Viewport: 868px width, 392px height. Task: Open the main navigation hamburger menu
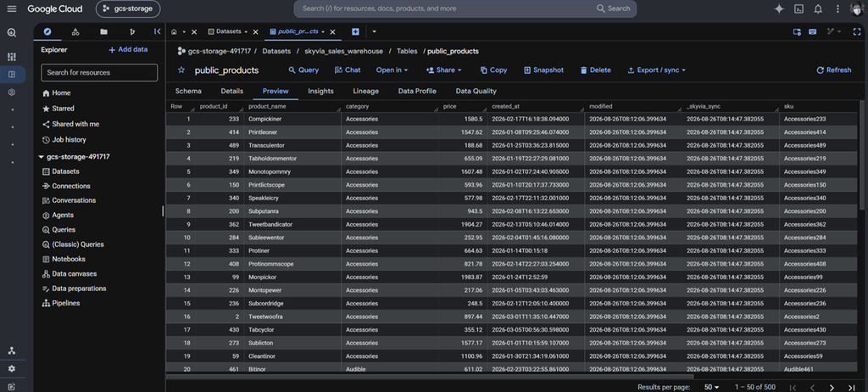(x=12, y=8)
